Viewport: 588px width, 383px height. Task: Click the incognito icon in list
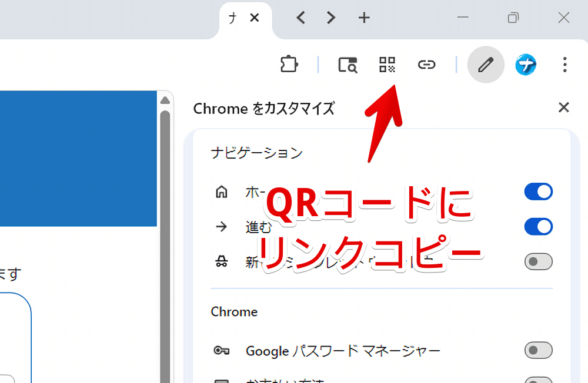pyautogui.click(x=221, y=261)
